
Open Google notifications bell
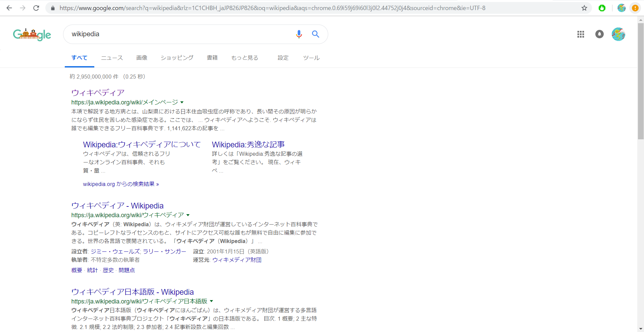click(x=599, y=34)
